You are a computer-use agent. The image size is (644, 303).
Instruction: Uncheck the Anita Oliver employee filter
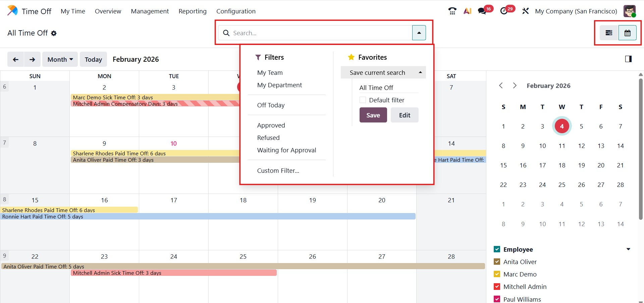click(497, 262)
